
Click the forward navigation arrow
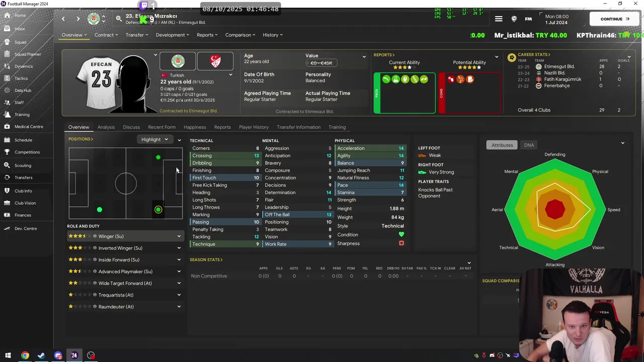78,19
